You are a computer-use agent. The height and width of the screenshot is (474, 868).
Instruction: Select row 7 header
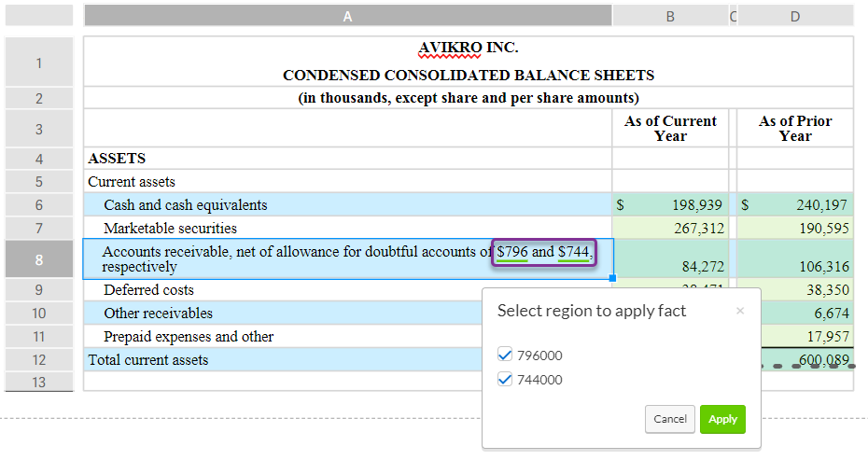pyautogui.click(x=39, y=229)
